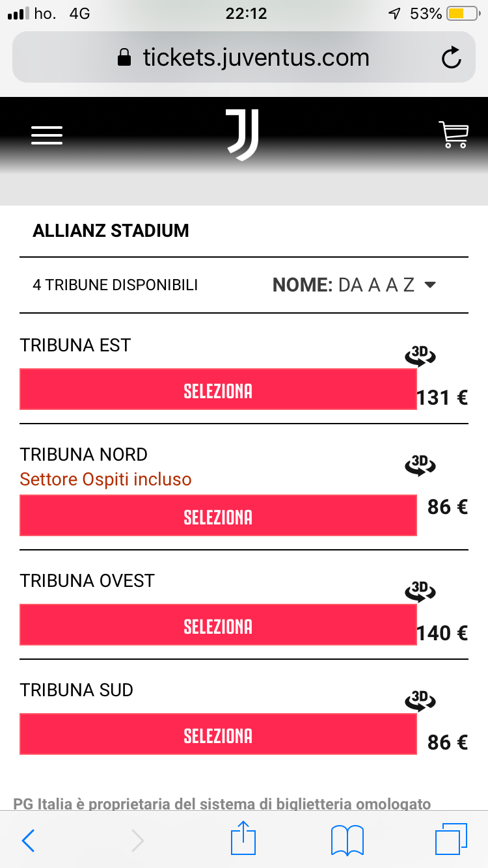This screenshot has height=868, width=488.
Task: Open the hamburger navigation menu
Action: [47, 135]
